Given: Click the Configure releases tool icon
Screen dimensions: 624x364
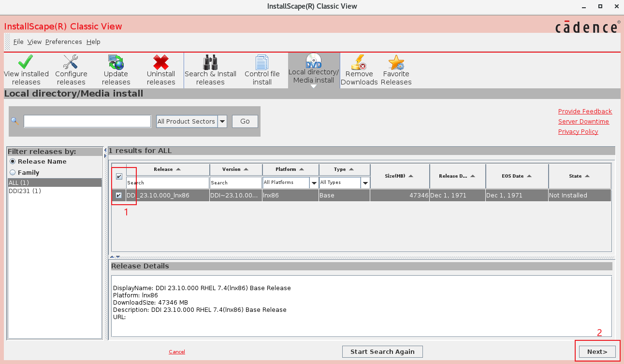Looking at the screenshot, I should (71, 70).
